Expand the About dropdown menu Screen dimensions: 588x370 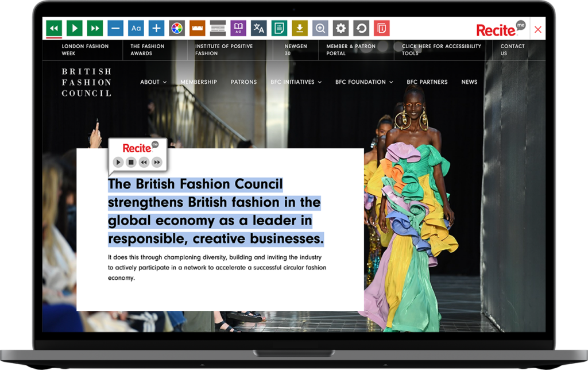[x=153, y=82]
